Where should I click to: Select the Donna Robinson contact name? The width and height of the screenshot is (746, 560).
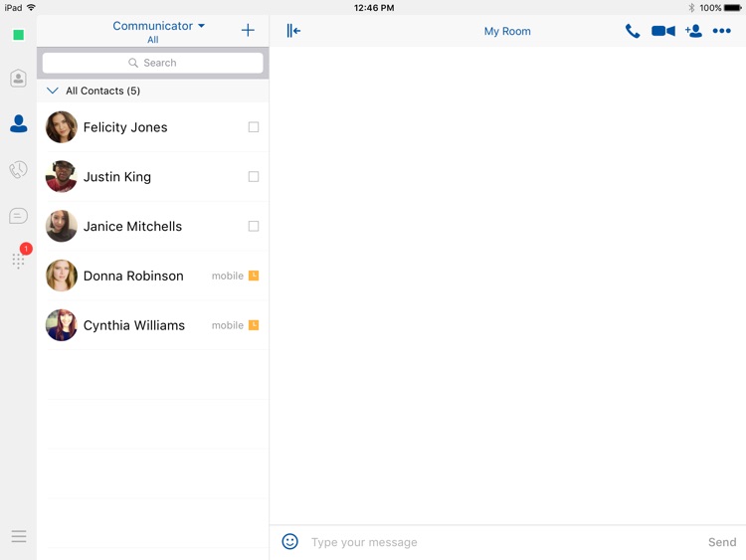tap(133, 276)
